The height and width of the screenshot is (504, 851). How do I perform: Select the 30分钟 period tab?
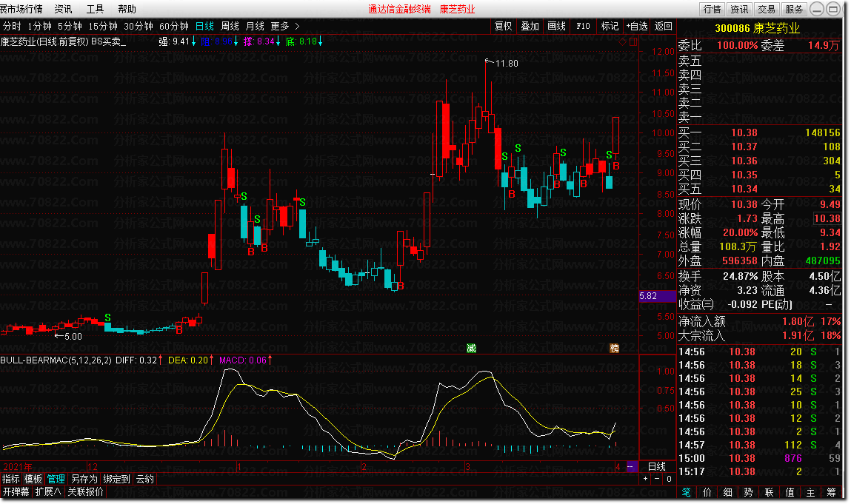click(139, 26)
